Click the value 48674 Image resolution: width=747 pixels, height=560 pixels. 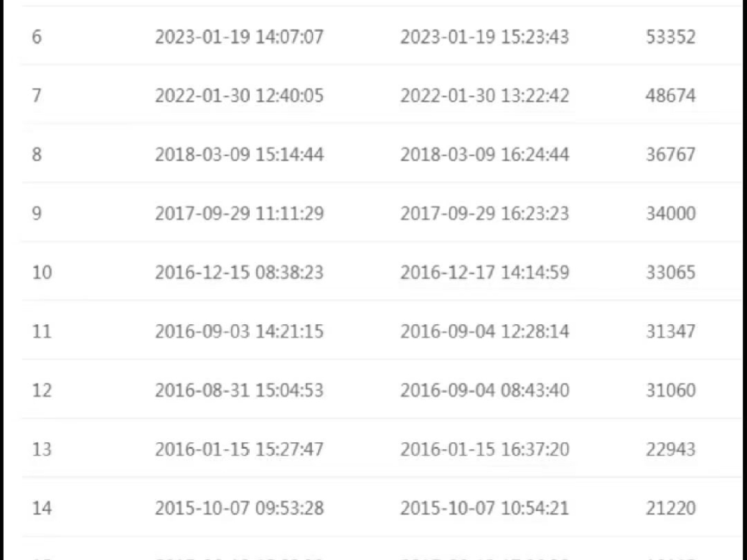670,96
